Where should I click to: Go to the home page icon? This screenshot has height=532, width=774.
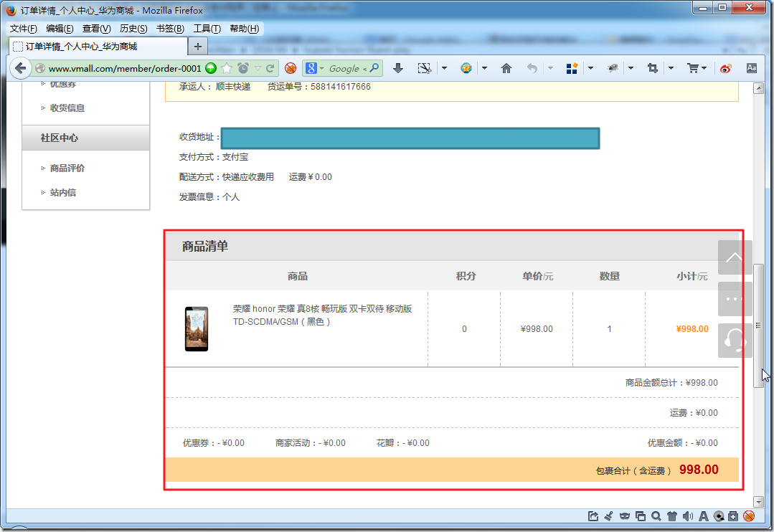pos(506,68)
